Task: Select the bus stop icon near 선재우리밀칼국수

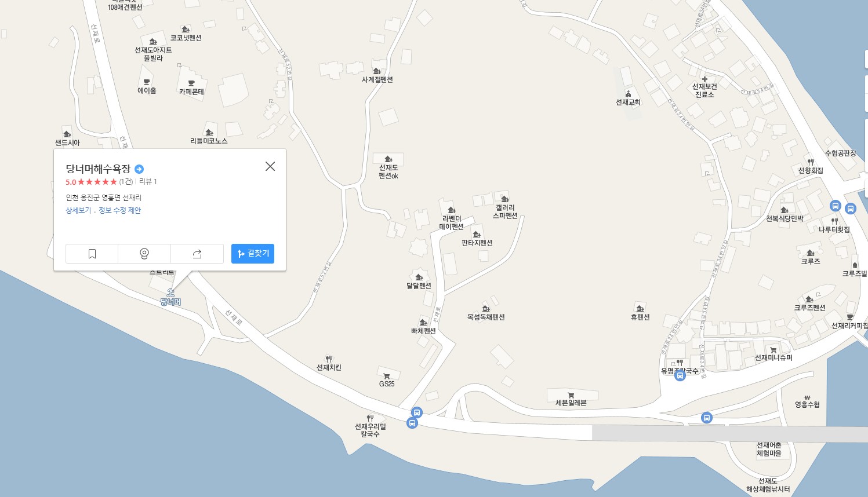Action: point(412,423)
